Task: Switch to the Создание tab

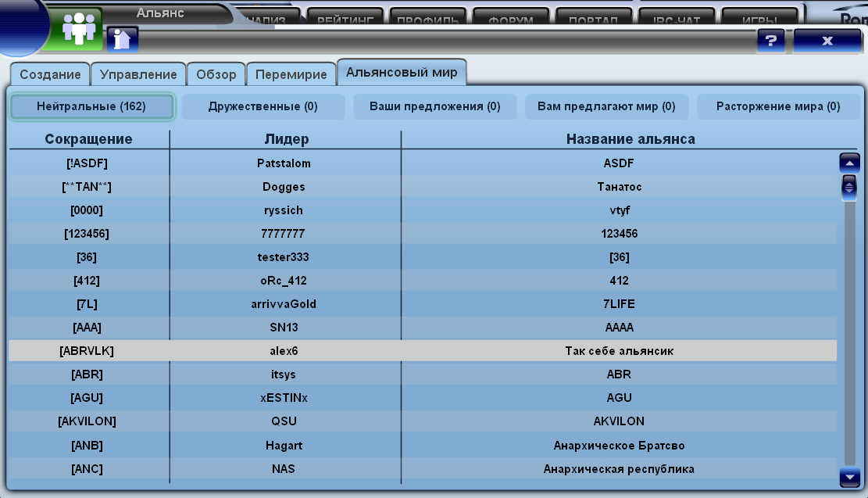Action: 50,75
